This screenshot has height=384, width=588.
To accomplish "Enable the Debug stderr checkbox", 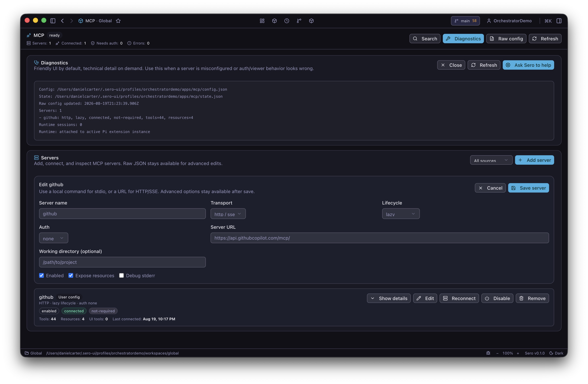I will click(x=121, y=275).
